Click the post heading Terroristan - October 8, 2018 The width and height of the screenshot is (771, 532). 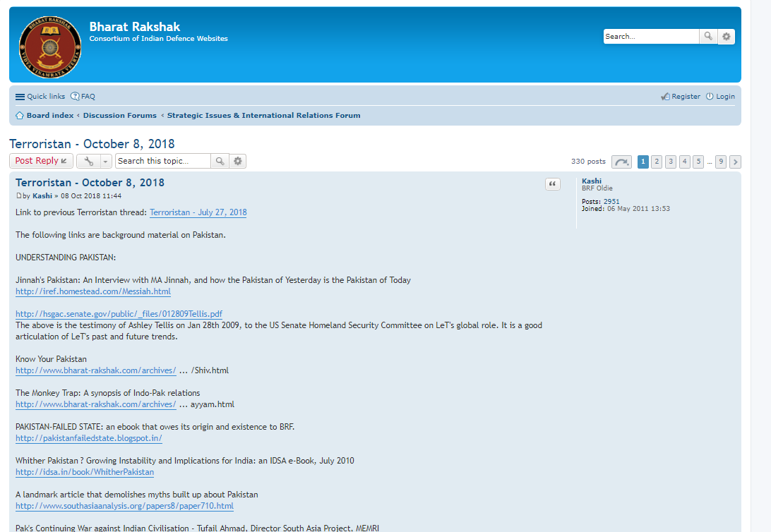(90, 183)
